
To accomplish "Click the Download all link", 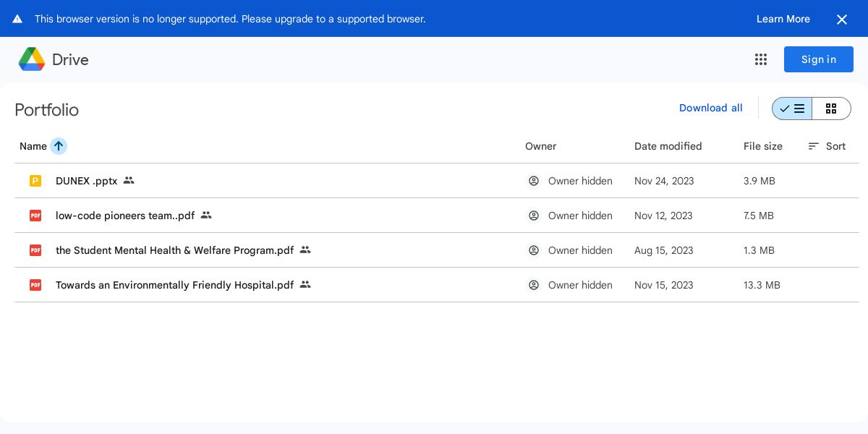I will 710,108.
